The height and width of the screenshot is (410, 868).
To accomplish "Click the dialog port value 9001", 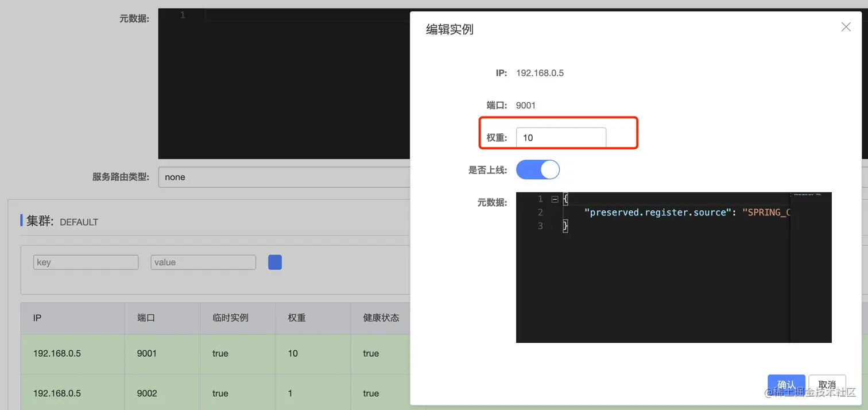I will 526,105.
